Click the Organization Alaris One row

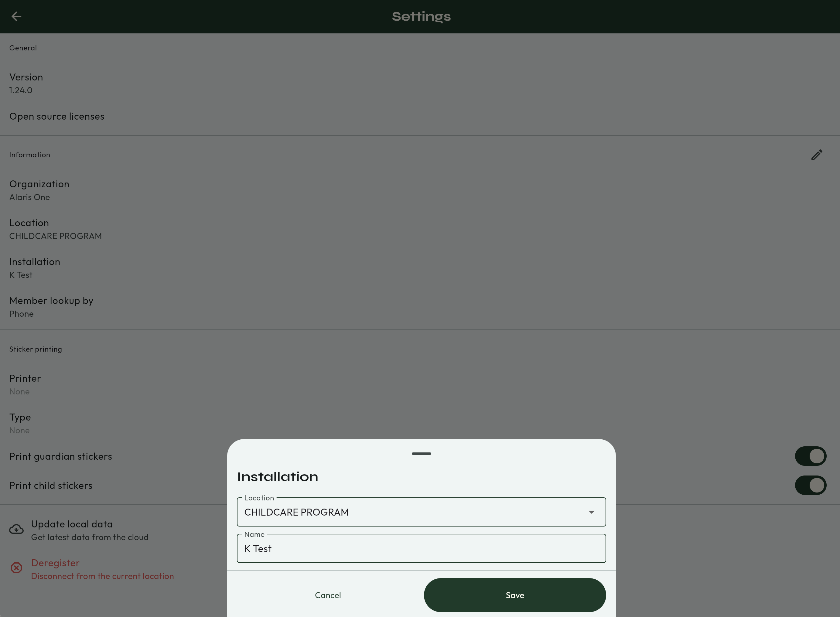tap(39, 190)
